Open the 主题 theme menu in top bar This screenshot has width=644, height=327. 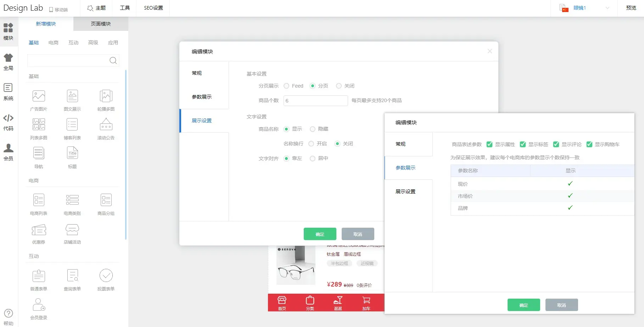click(x=96, y=8)
